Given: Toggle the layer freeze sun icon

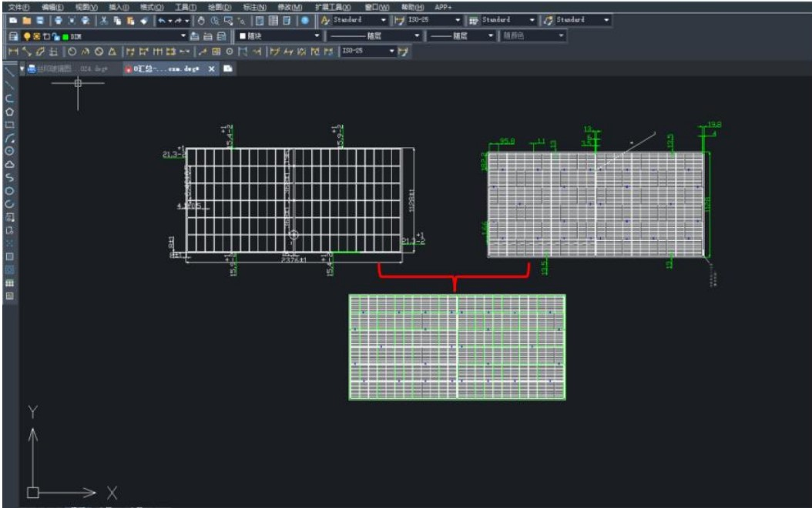Looking at the screenshot, I should (35, 36).
